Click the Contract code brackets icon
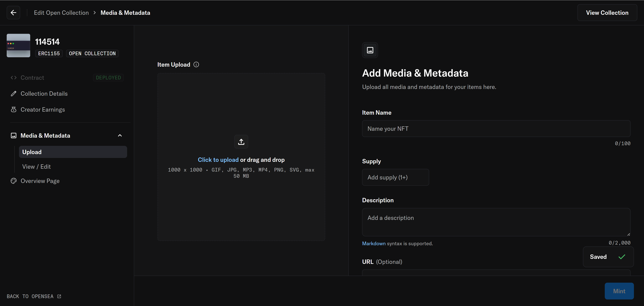This screenshot has width=644, height=306. (x=13, y=78)
